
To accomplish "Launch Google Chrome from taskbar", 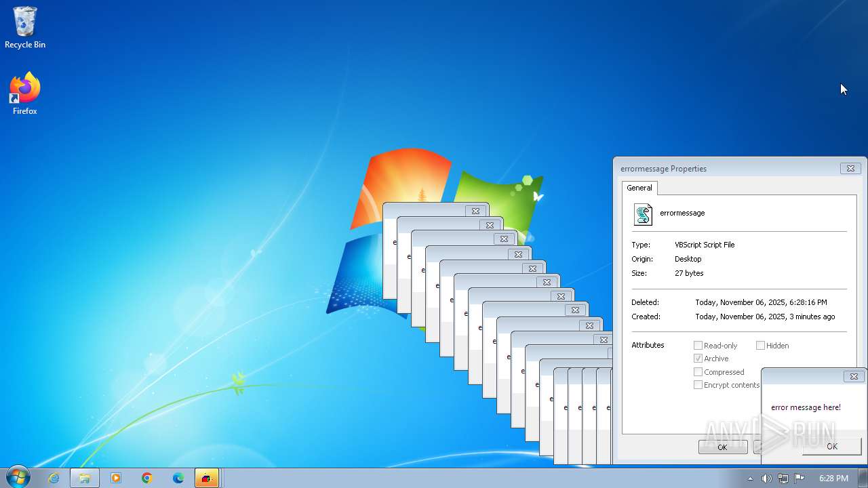I will (147, 478).
